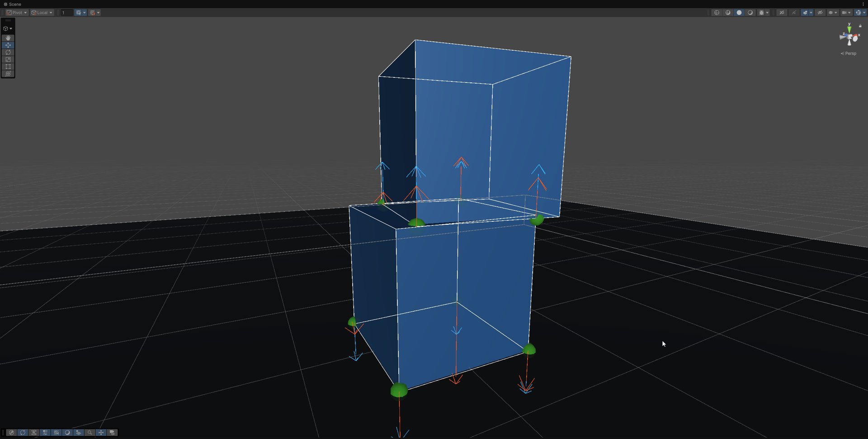The height and width of the screenshot is (439, 868).
Task: Toggle gizmos visibility
Action: [858, 13]
